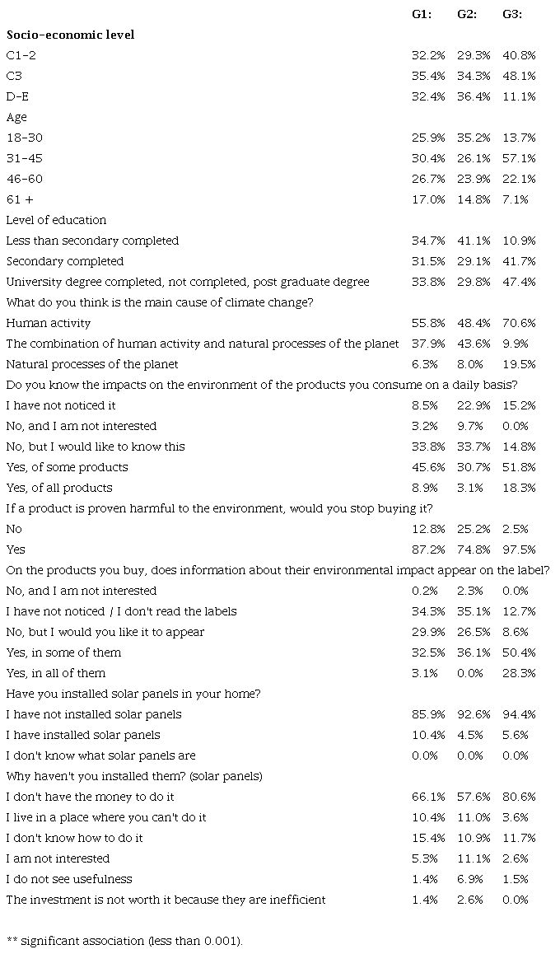The width and height of the screenshot is (560, 954).
Task: Select the 61 + age row label
Action: click(20, 199)
